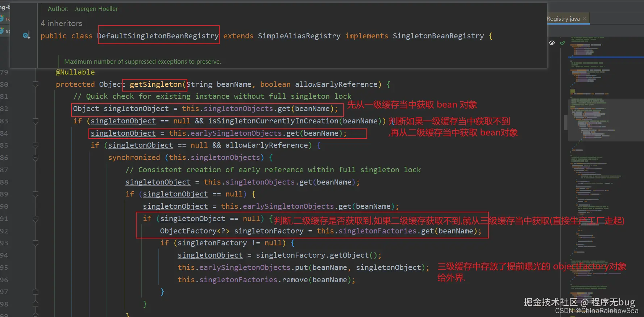Click isSingletonCurrentlyInCreation method call
Screen dimensions: 644x317
(x=273, y=121)
